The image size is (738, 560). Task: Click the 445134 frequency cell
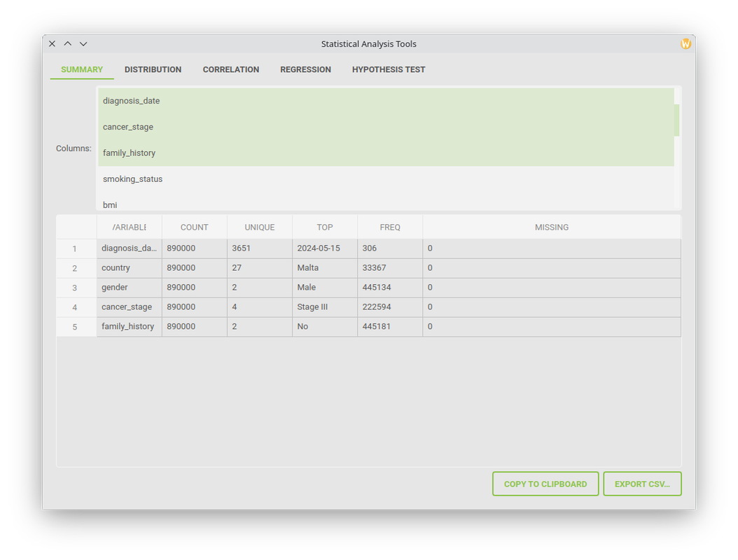390,288
